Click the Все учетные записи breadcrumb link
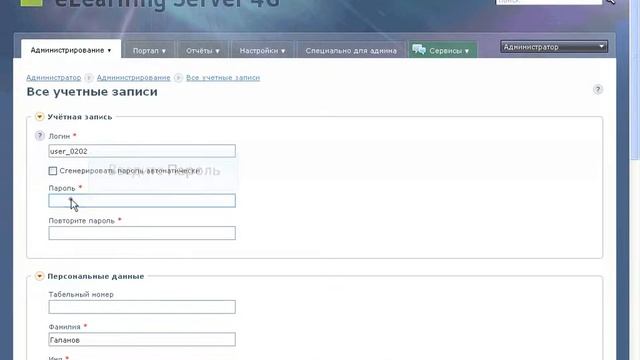The width and height of the screenshot is (640, 360). [223, 77]
